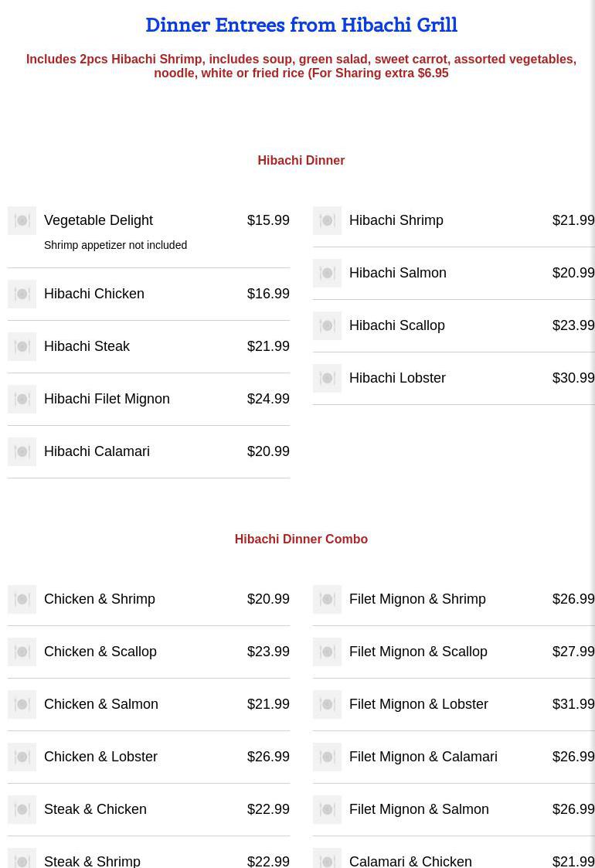
Task: Click the Hibachi Chicken dish thumbnail icon
Action: click(22, 294)
